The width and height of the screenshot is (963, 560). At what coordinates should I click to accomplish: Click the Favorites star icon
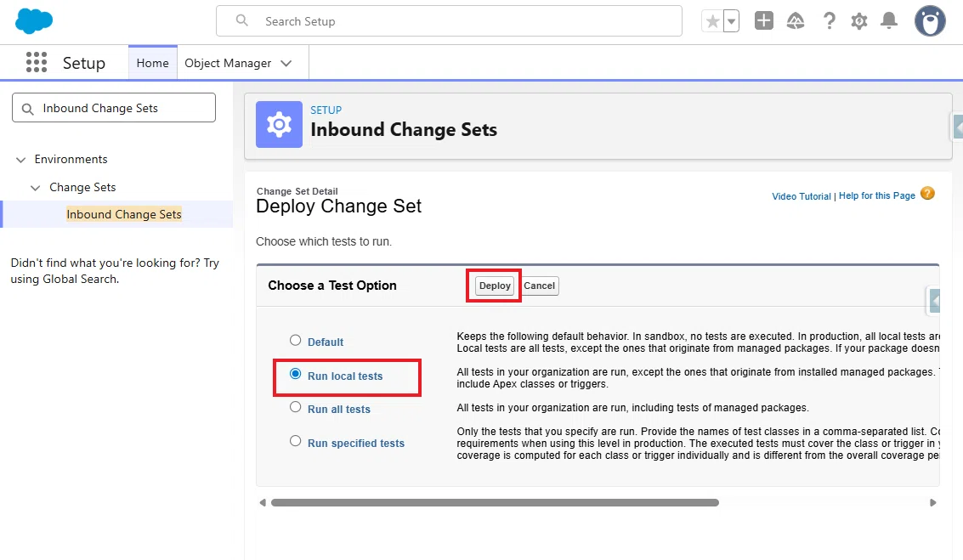click(712, 21)
